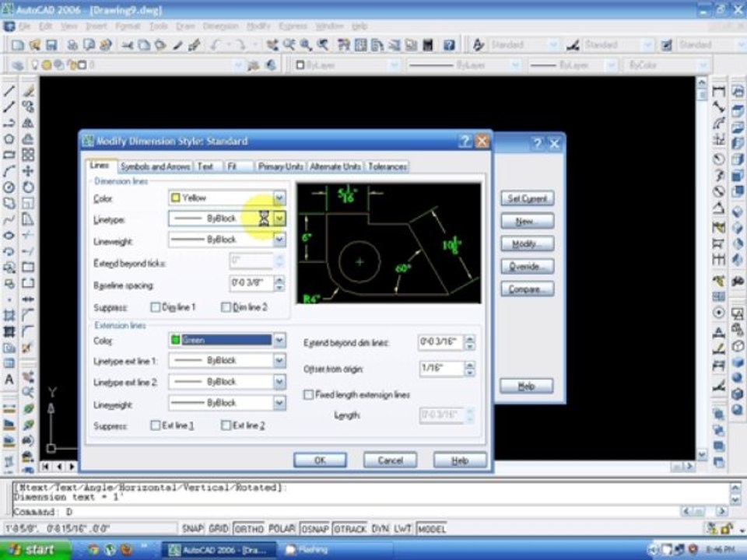The image size is (747, 560).
Task: Select the Rotate tool in modify toolbar
Action: (28, 187)
